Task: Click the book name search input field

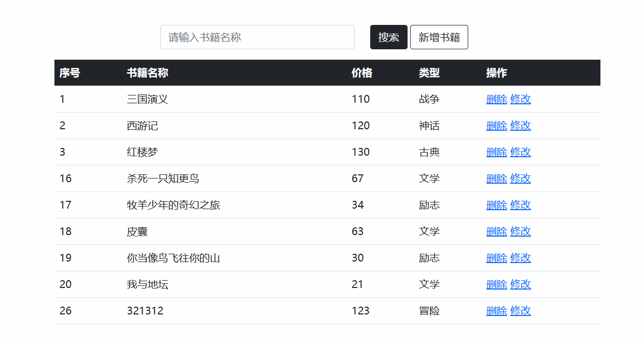Action: 257,37
